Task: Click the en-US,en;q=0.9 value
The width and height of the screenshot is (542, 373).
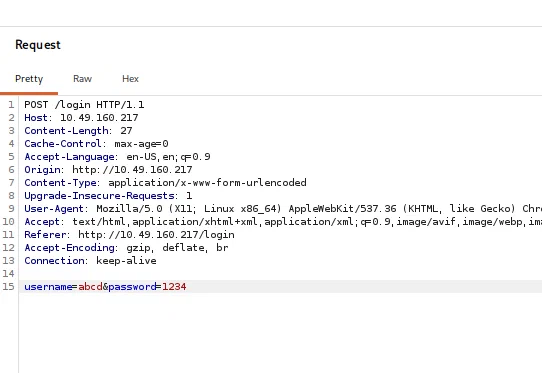Action: tap(168, 157)
